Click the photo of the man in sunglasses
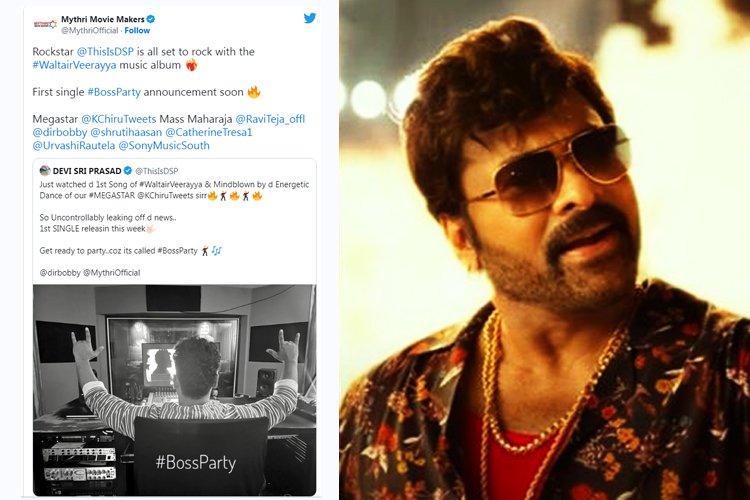 point(545,250)
